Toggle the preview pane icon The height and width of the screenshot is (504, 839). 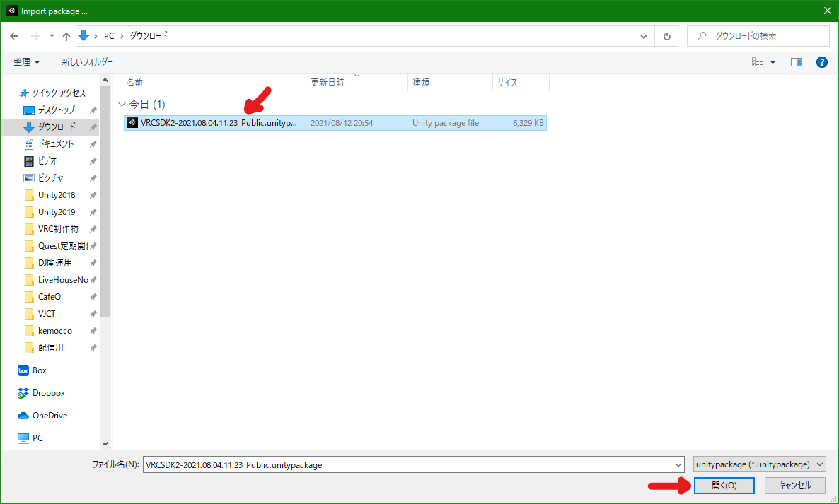coord(797,62)
